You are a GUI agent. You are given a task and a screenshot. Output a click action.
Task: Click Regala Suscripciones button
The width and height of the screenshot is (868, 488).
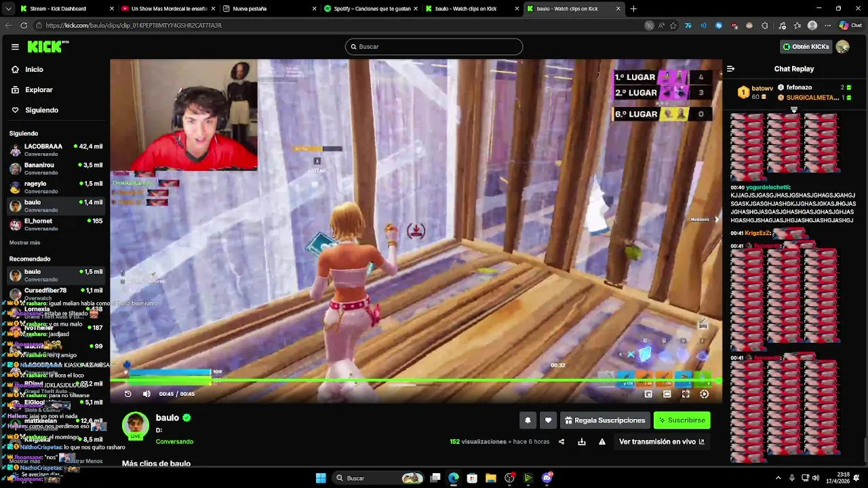point(605,420)
